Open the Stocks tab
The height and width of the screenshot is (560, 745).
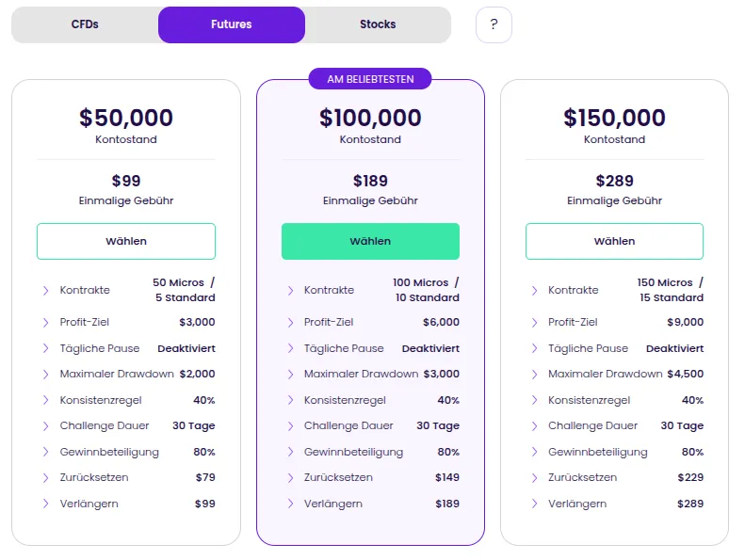coord(378,24)
